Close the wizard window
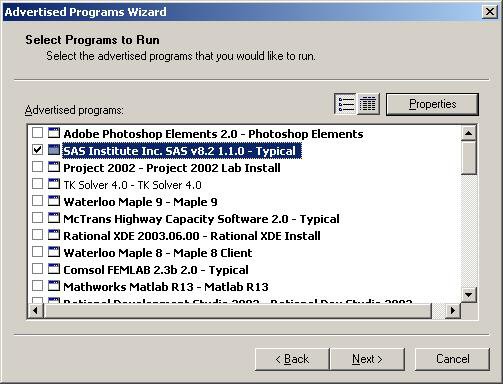 pyautogui.click(x=490, y=12)
